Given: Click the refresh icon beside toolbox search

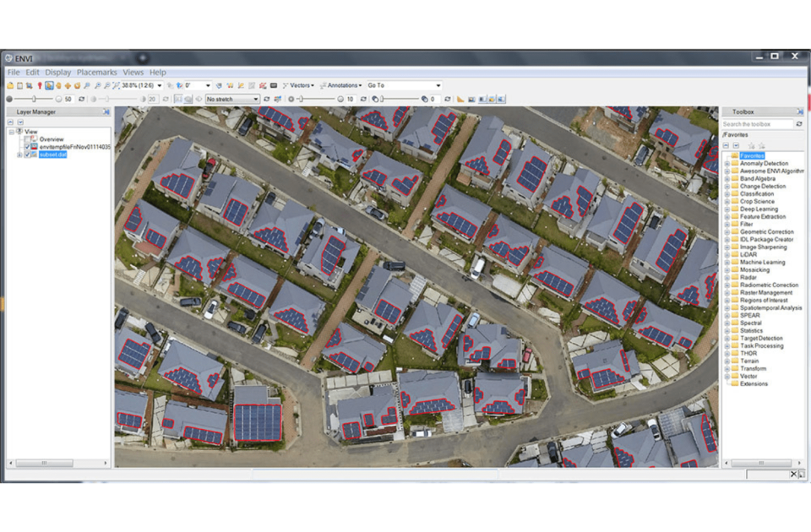Looking at the screenshot, I should pos(799,124).
